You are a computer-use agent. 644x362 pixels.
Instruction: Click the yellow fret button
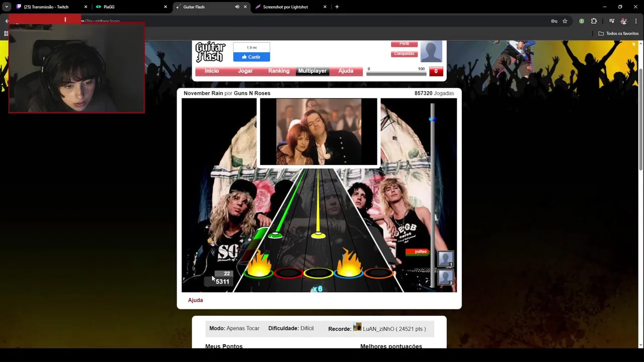click(x=318, y=274)
